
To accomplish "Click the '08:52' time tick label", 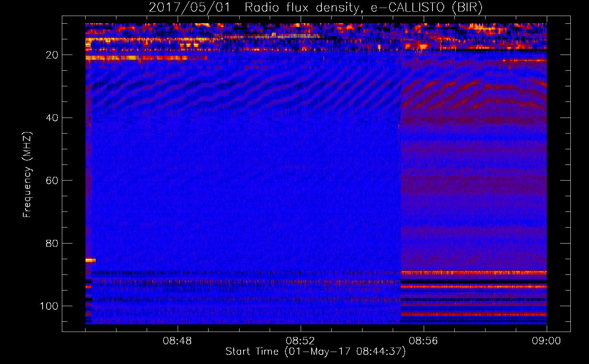I will 300,341.
